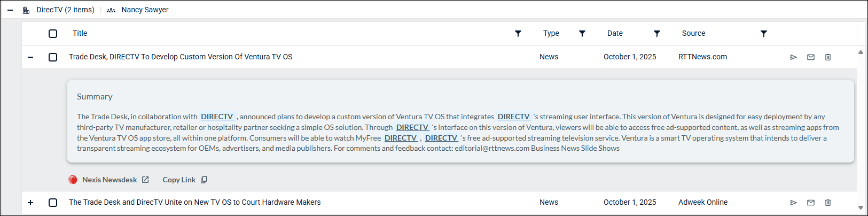Viewport: 868px width, 216px height.
Task: Click the scrollbar down arrow
Action: pyautogui.click(x=861, y=207)
